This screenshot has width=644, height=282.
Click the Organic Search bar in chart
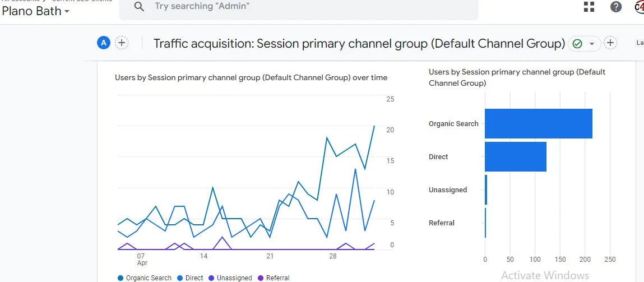tap(539, 124)
